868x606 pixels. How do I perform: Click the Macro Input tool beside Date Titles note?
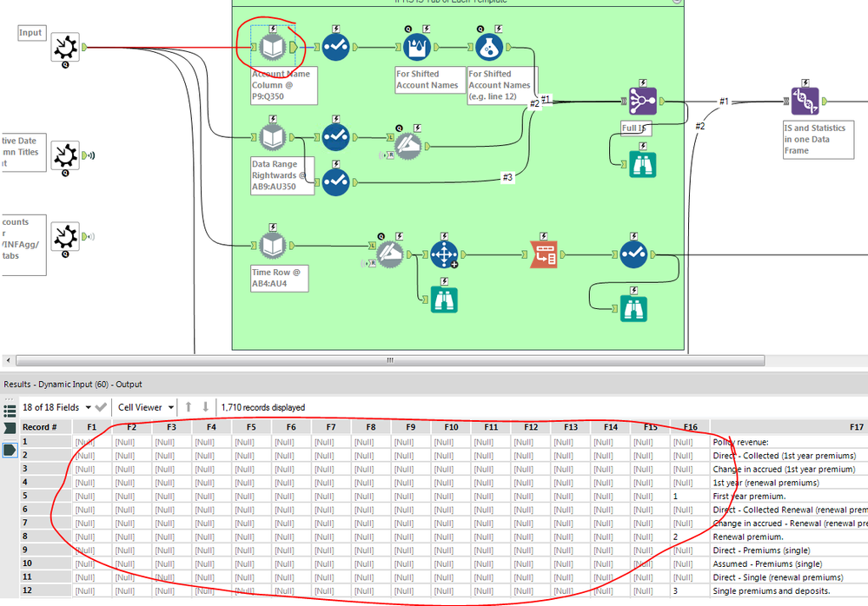(x=65, y=155)
